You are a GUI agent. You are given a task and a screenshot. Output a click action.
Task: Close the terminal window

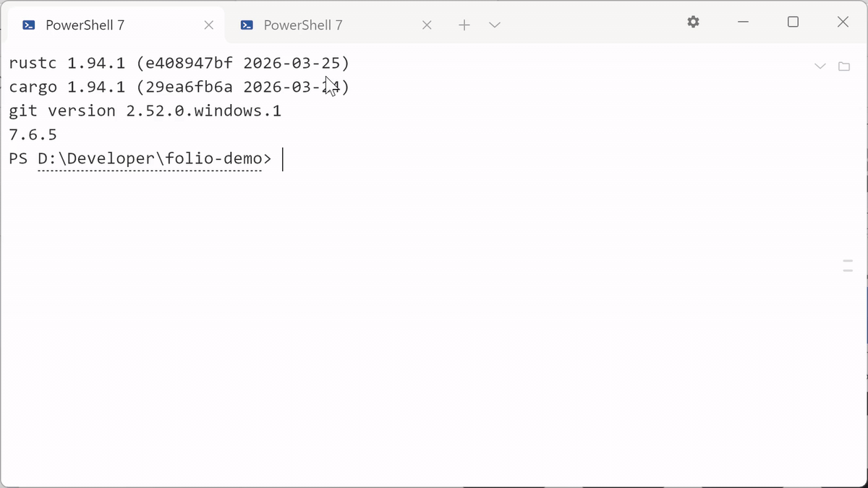(x=843, y=22)
